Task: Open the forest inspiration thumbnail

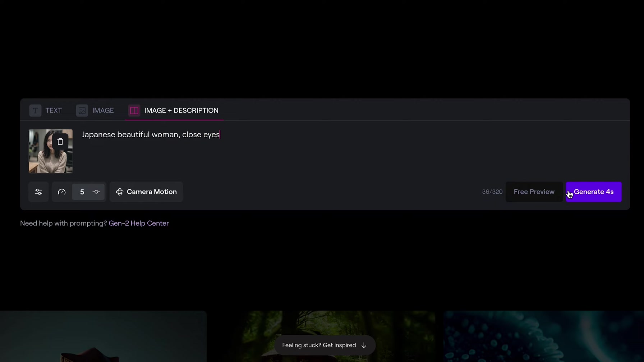Action: coord(325,336)
